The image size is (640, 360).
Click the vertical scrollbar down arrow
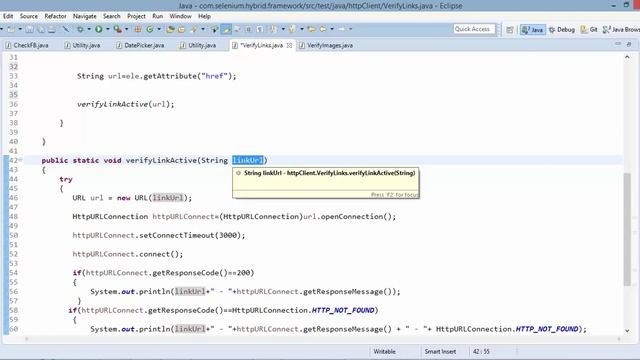pos(627,331)
